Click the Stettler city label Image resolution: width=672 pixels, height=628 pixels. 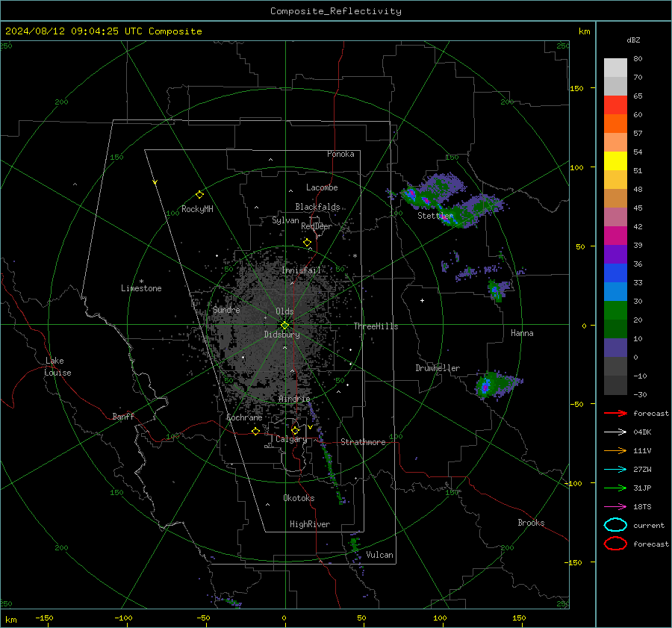(435, 216)
